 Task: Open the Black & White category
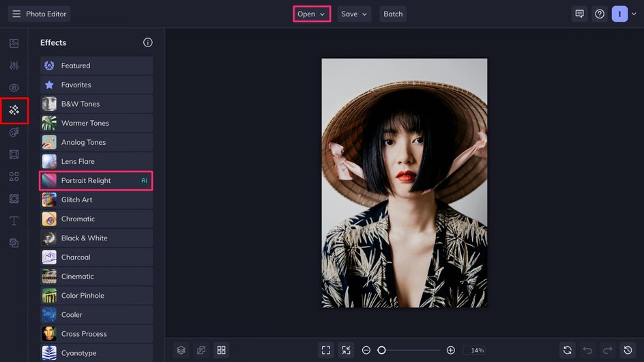tap(96, 238)
